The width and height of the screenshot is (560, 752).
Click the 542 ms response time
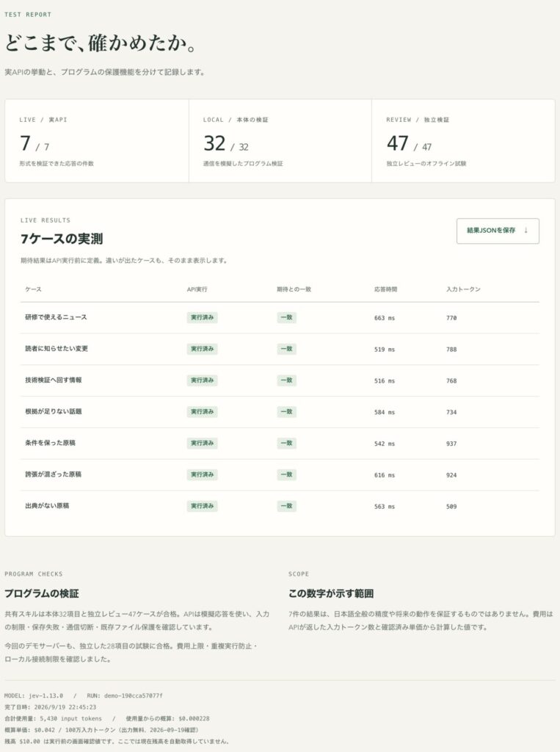385,444
